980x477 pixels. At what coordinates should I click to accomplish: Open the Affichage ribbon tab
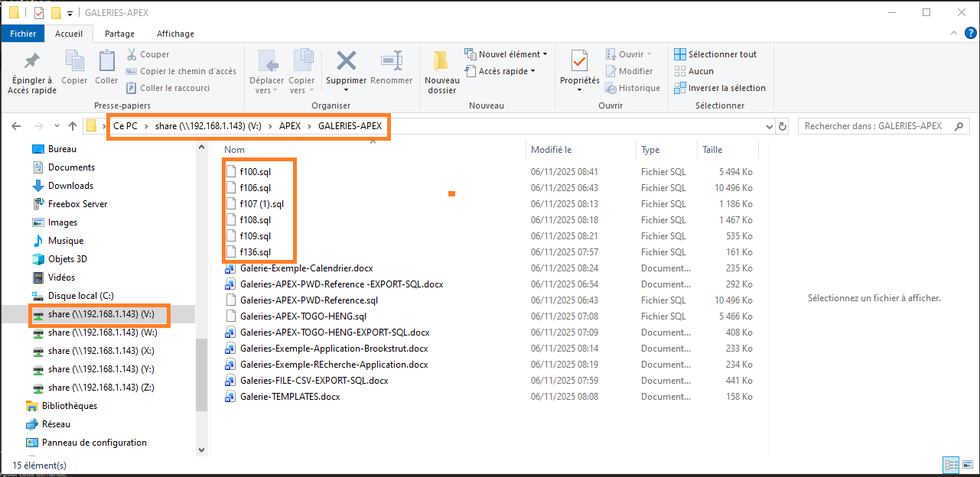(x=175, y=34)
